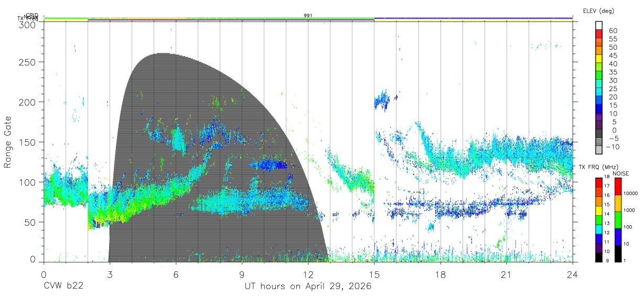Select the red TX FRQ swatch between 17 and 18
The image size is (644, 297).
[598, 182]
